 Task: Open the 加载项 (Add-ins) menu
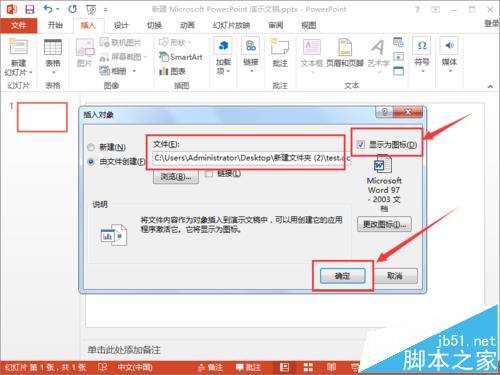[223, 57]
